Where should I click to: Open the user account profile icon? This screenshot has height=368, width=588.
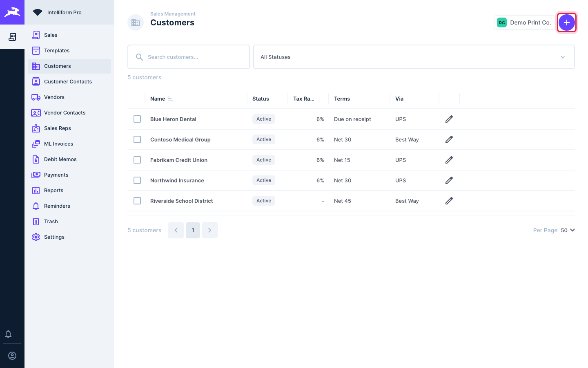coord(12,356)
